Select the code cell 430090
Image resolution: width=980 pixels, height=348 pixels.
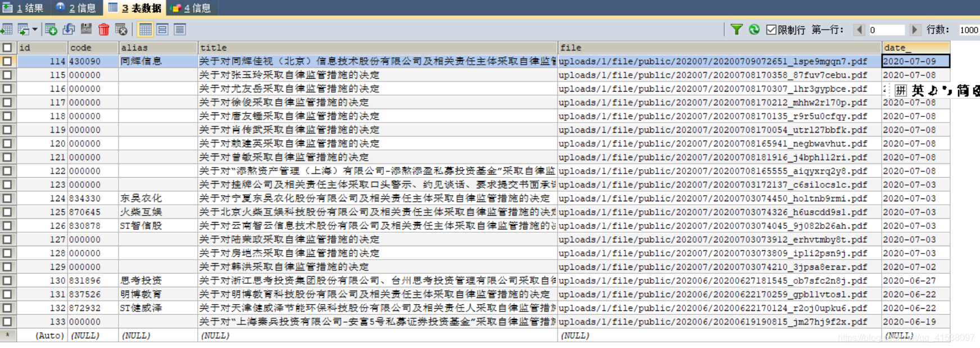(93, 61)
